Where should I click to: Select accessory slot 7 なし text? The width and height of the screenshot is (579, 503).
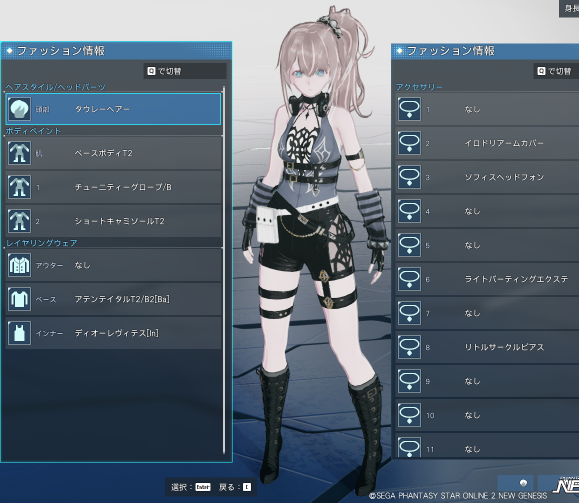tap(472, 313)
